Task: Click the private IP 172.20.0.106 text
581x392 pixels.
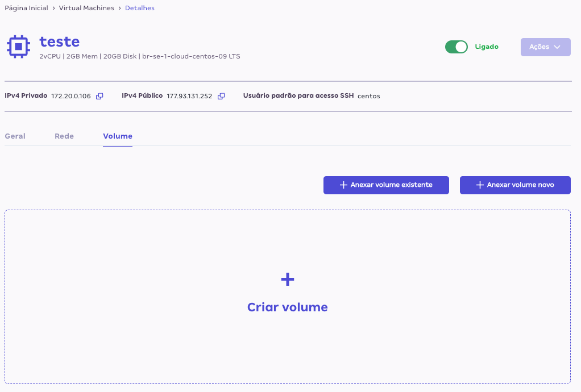Action: pyautogui.click(x=71, y=96)
